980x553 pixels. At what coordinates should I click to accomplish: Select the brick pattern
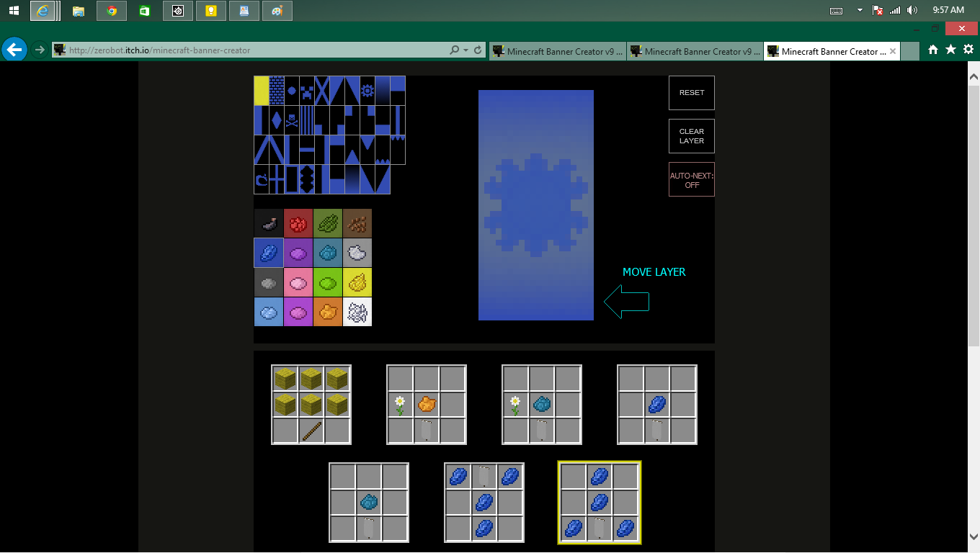click(276, 91)
